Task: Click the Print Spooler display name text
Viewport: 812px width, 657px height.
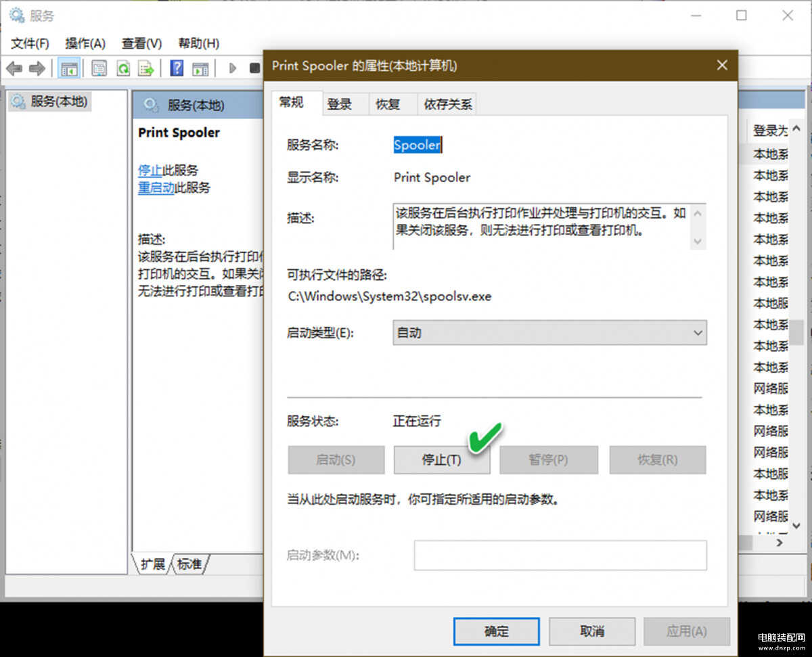Action: (x=432, y=177)
